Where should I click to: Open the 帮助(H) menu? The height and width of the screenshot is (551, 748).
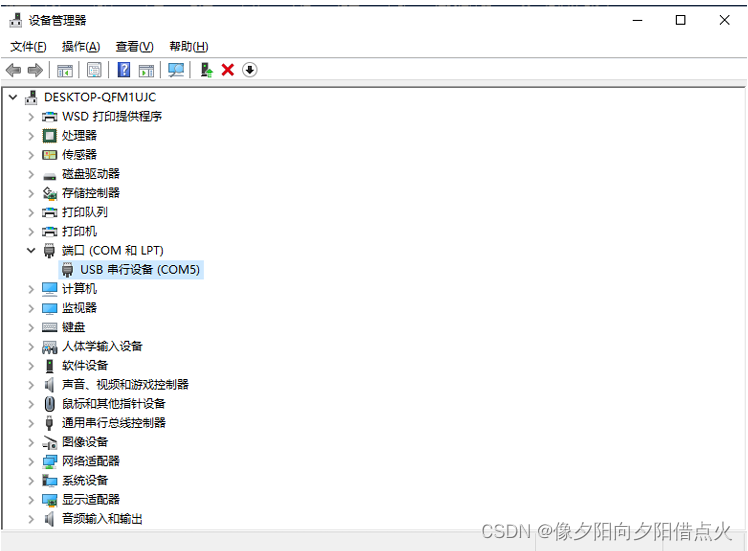[189, 47]
